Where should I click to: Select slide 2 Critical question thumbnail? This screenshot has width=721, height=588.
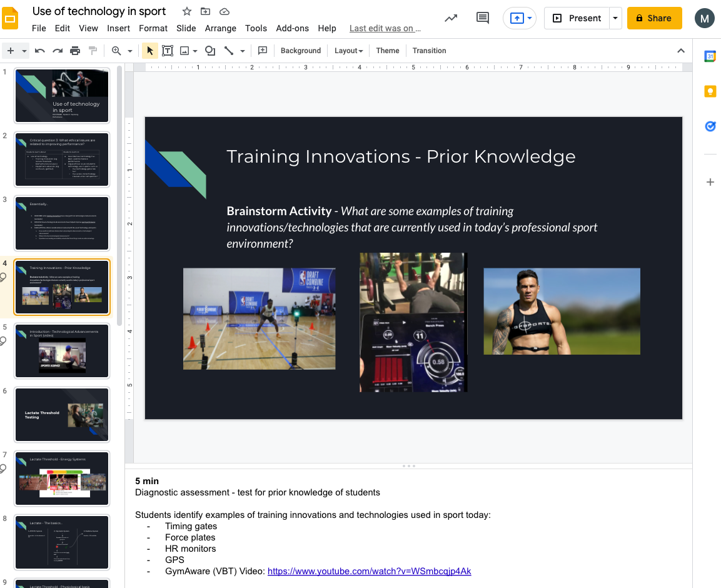(x=62, y=160)
